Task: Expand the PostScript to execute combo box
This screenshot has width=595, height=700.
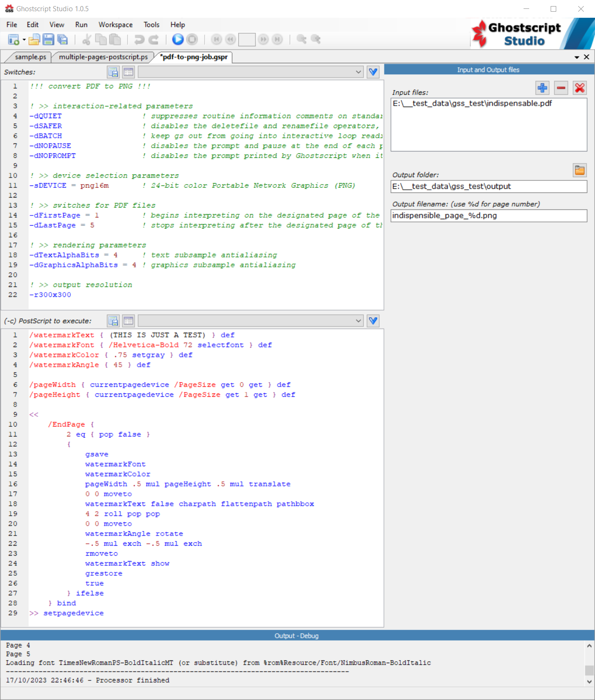Action: [x=358, y=321]
